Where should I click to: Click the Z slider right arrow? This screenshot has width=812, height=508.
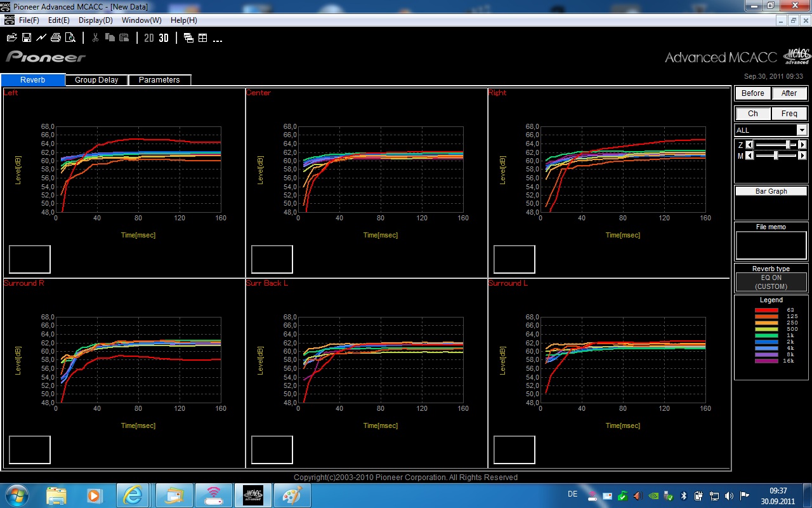[x=802, y=145]
